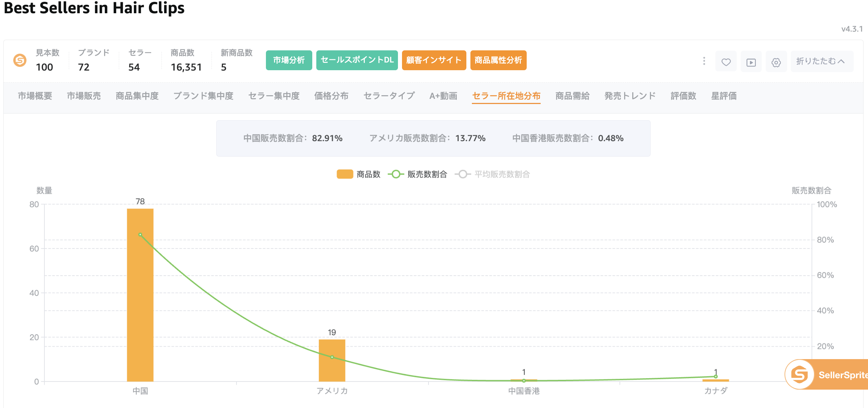This screenshot has width=868, height=408.
Task: Click the 13.77% America sales share value
Action: pos(470,138)
